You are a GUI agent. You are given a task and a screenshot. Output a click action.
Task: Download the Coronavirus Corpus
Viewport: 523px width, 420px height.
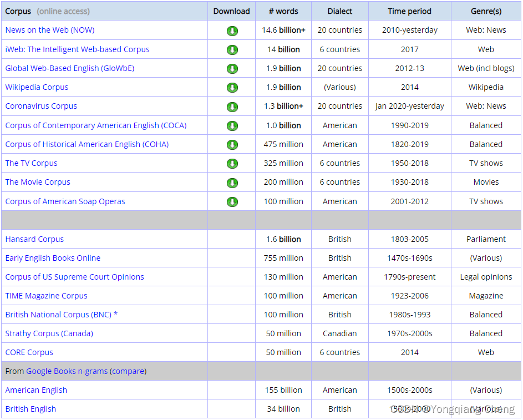pyautogui.click(x=232, y=107)
